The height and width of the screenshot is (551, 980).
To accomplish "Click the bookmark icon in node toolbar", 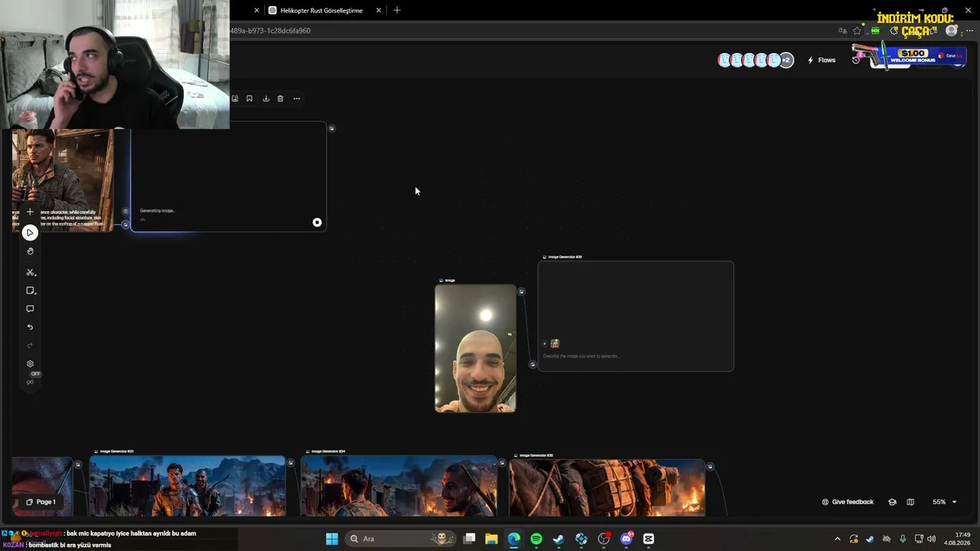I will pyautogui.click(x=250, y=99).
